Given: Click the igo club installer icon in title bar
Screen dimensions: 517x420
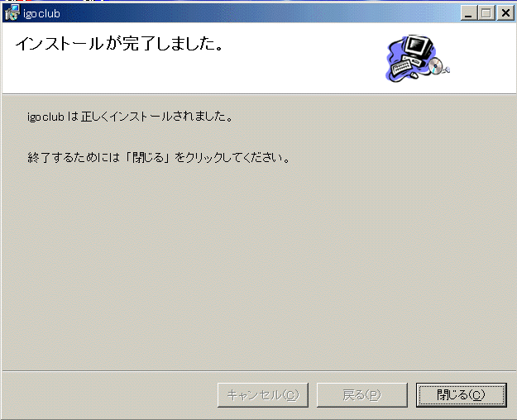Looking at the screenshot, I should coord(12,13).
